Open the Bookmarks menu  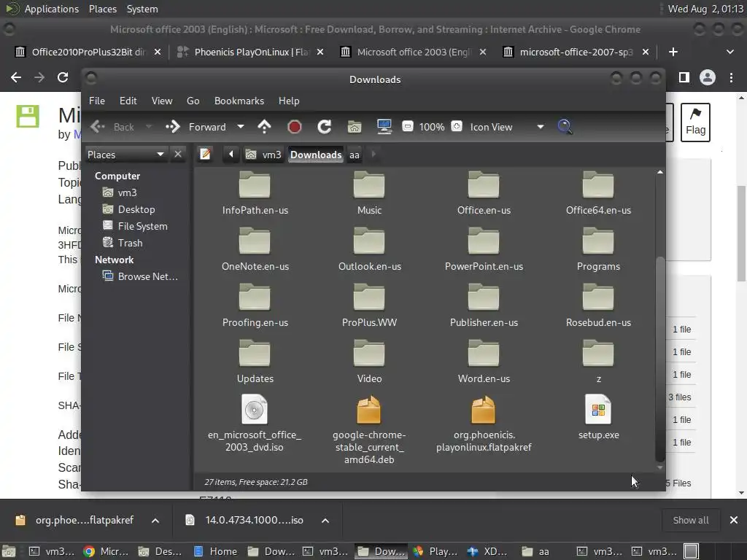(x=239, y=101)
